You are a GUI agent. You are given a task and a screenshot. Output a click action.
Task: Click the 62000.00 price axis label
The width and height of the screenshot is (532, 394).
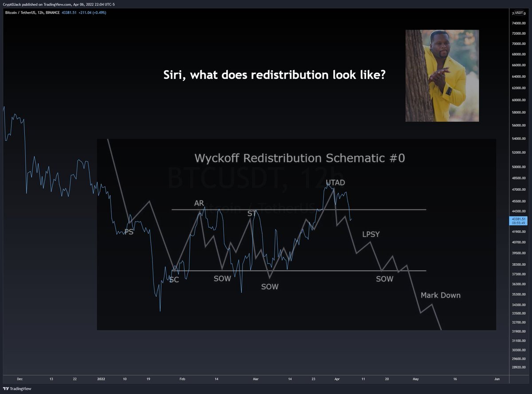click(x=519, y=88)
